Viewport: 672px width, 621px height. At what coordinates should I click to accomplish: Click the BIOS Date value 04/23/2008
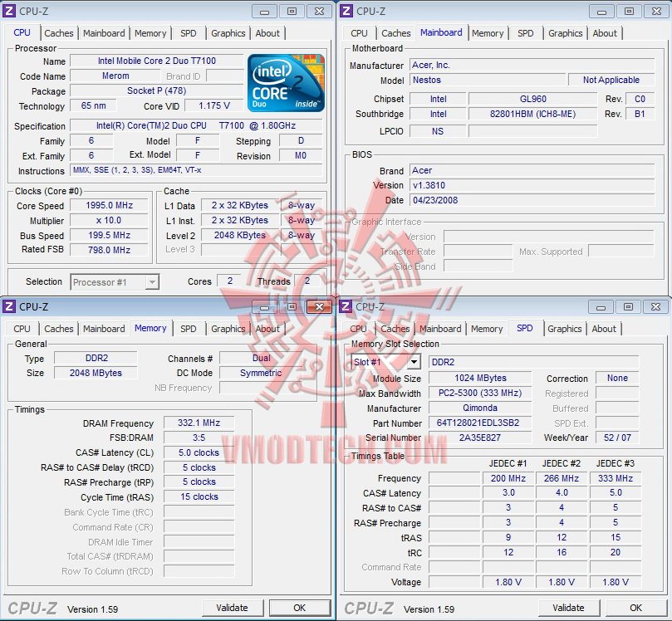pyautogui.click(x=532, y=200)
